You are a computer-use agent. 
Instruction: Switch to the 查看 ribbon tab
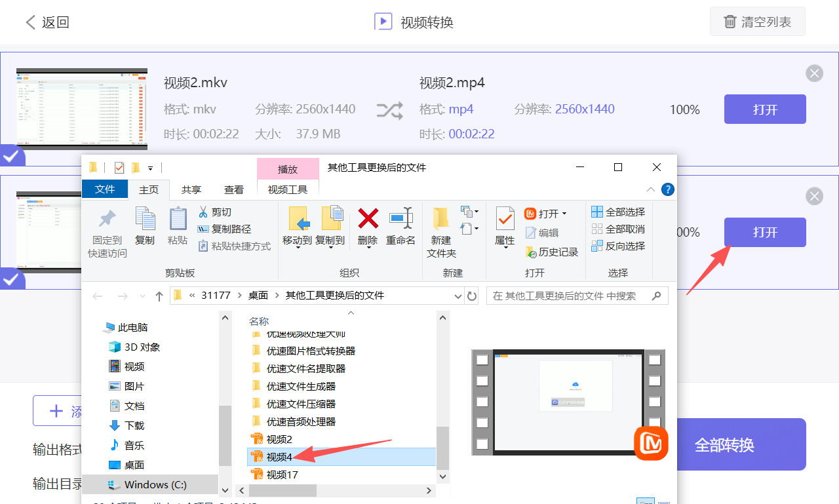click(x=234, y=189)
